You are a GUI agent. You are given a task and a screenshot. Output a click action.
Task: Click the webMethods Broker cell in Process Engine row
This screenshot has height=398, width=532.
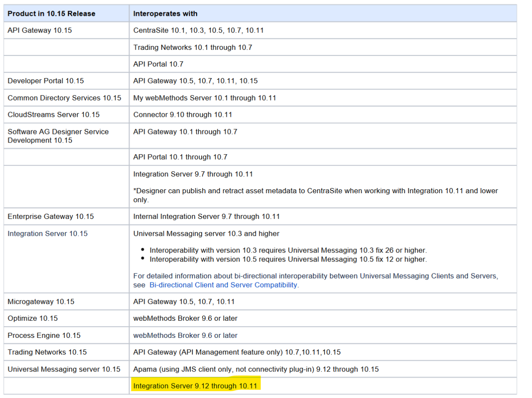tap(323, 335)
